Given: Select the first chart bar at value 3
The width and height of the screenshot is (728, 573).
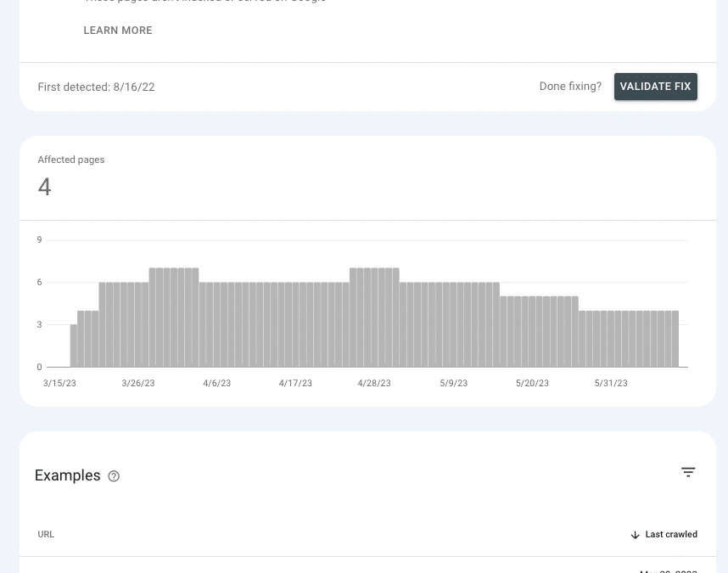Looking at the screenshot, I should (x=73, y=345).
